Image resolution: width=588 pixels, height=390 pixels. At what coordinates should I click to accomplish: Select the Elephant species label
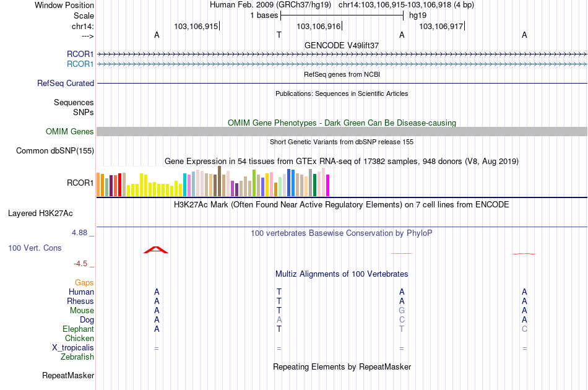click(78, 329)
